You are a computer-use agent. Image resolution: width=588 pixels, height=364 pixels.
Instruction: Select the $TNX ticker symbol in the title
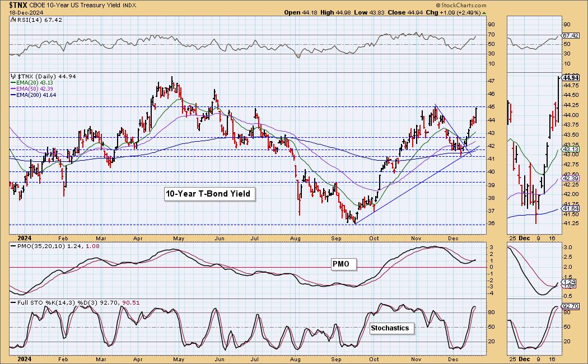point(17,5)
